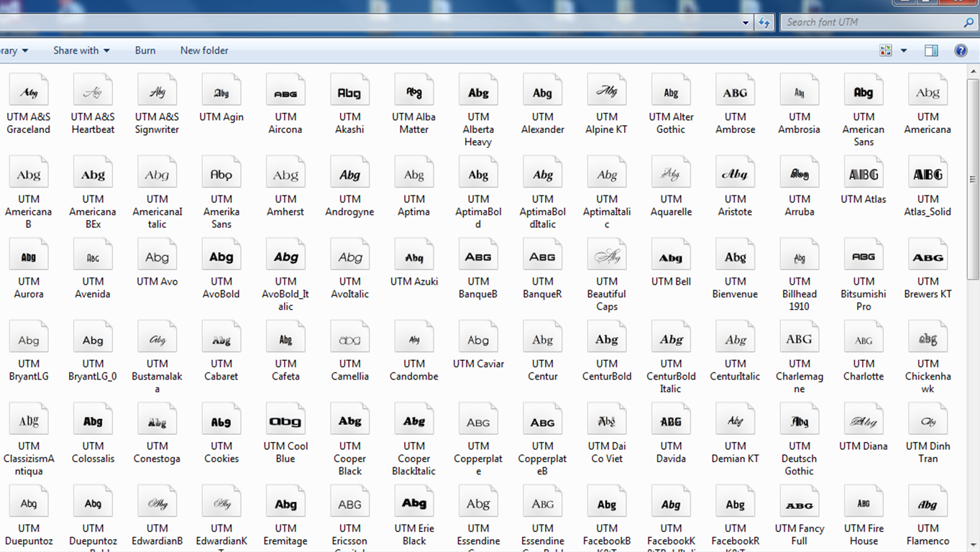Toggle the preview pane
This screenshot has height=552, width=980.
coord(930,50)
